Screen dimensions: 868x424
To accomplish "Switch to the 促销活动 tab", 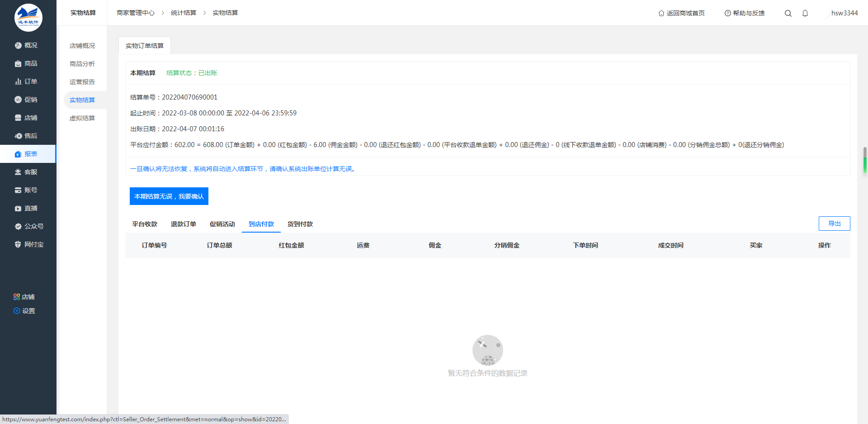I will tap(222, 224).
